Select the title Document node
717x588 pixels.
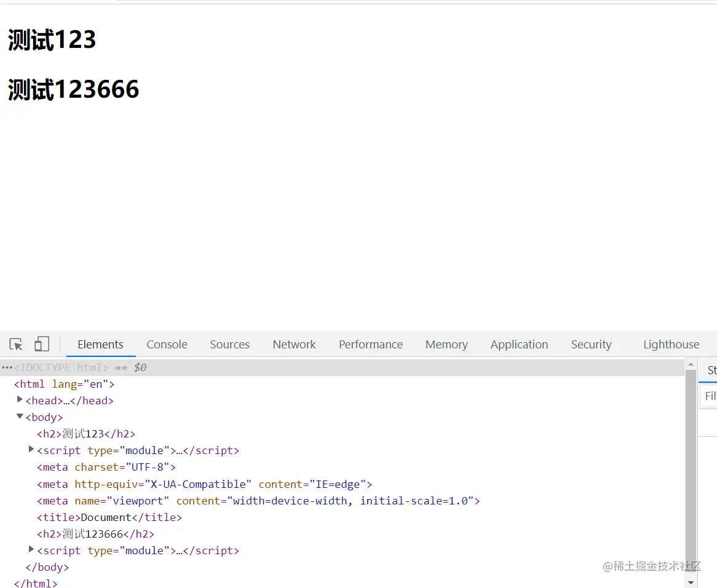tap(109, 517)
